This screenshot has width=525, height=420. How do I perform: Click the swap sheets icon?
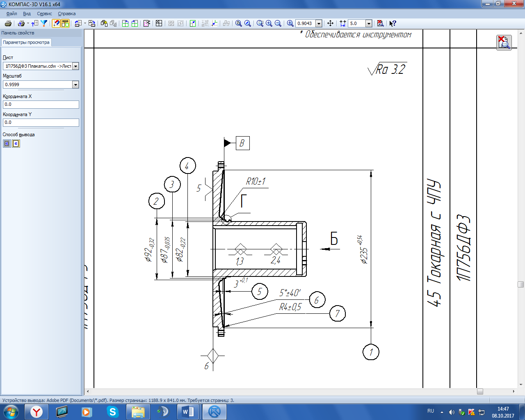click(92, 23)
